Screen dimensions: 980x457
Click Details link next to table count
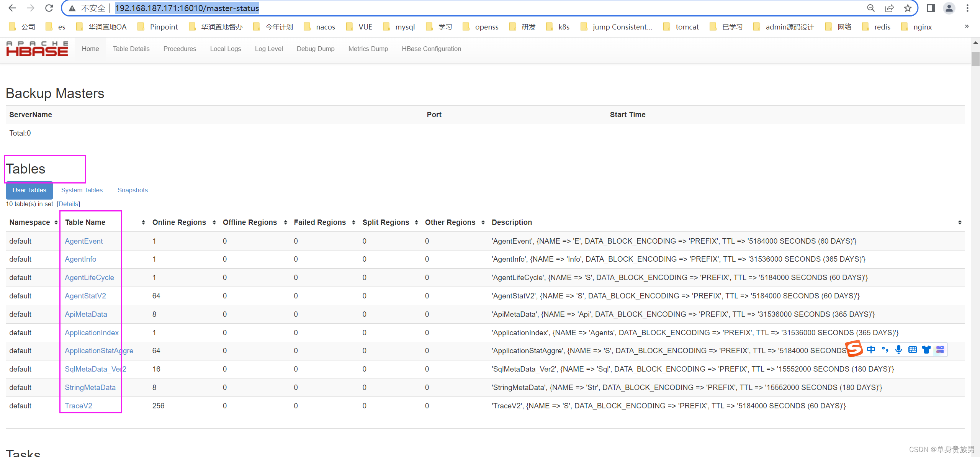pos(68,204)
